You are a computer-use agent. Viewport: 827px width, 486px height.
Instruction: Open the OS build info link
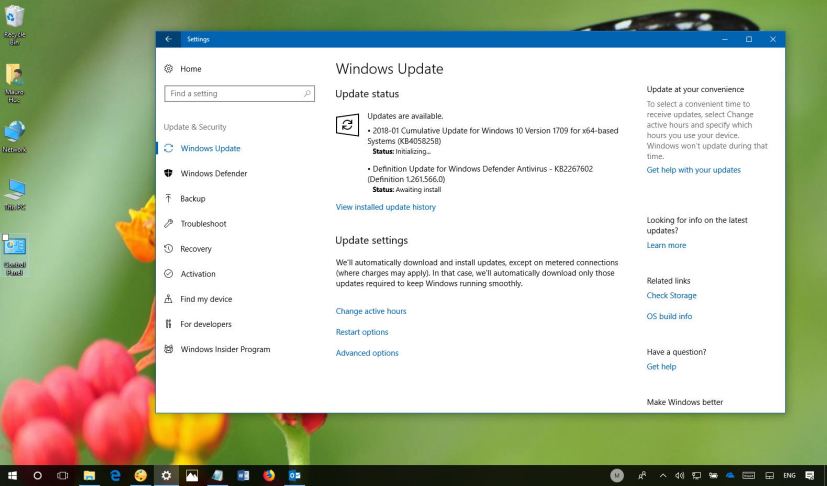669,316
